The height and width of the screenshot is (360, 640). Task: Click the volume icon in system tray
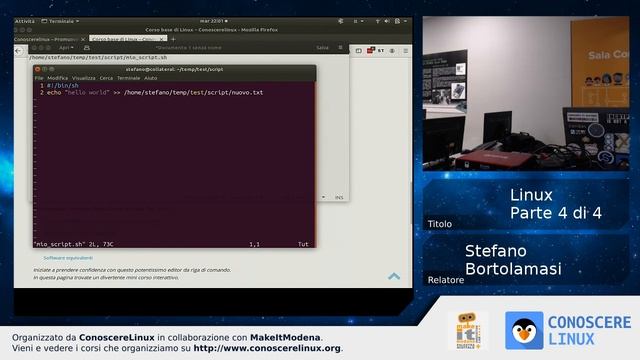[387, 21]
